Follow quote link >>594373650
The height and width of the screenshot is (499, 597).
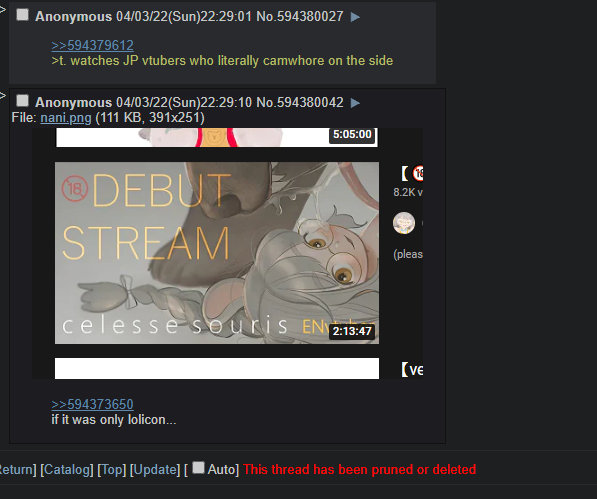point(93,404)
